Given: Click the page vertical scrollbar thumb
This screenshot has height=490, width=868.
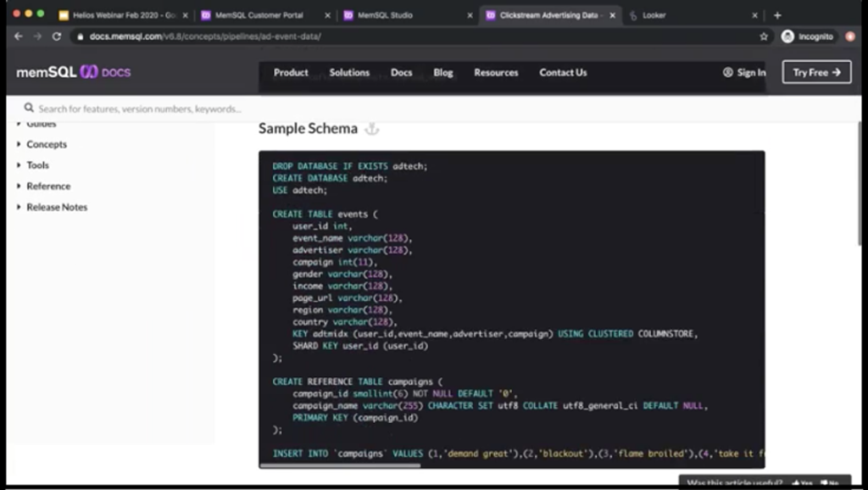Looking at the screenshot, I should (x=859, y=183).
